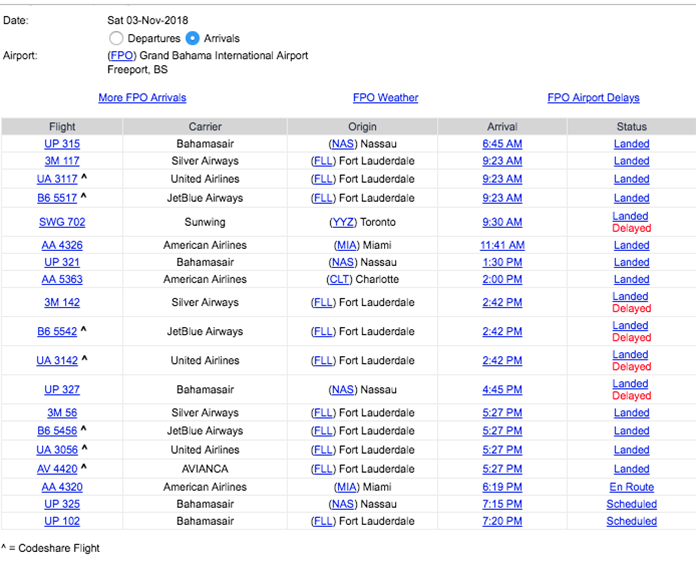Click the 9:30 AM arrival time
The width and height of the screenshot is (696, 584).
[x=502, y=222]
